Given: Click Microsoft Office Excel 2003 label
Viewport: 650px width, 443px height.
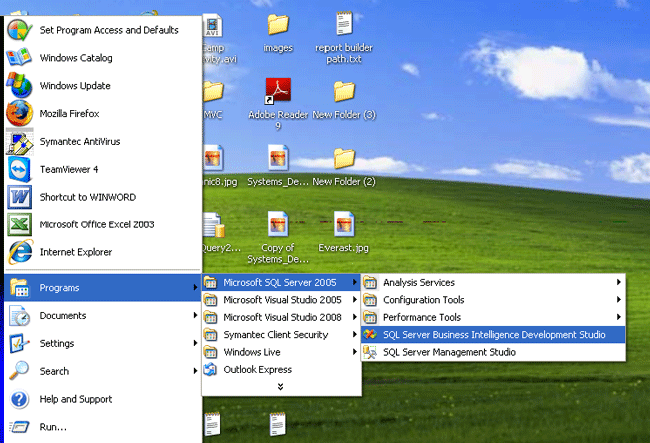Looking at the screenshot, I should point(97,225).
